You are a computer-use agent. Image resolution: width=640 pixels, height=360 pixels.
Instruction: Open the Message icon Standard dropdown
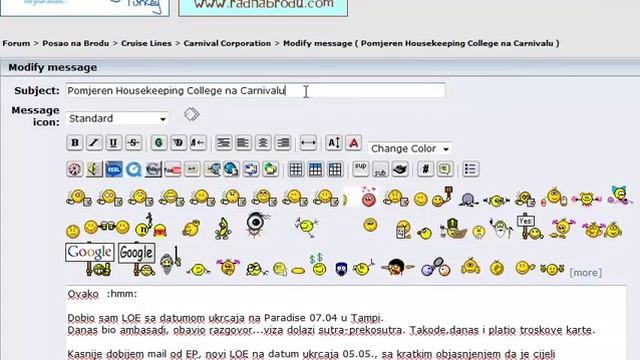[117, 119]
